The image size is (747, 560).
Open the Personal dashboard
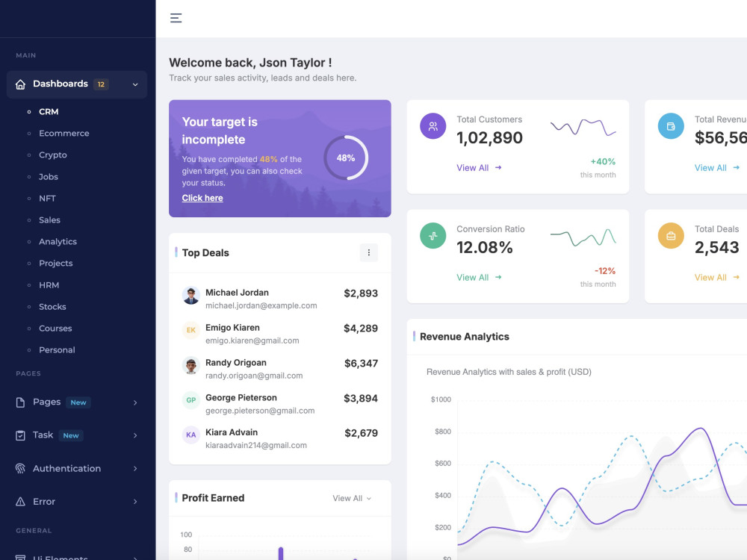57,350
